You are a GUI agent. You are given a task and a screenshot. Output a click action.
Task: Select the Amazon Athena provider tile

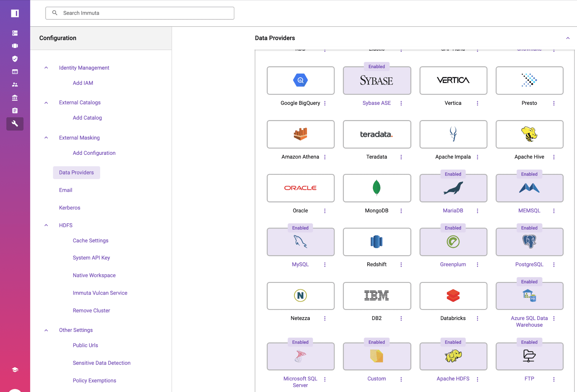click(300, 134)
